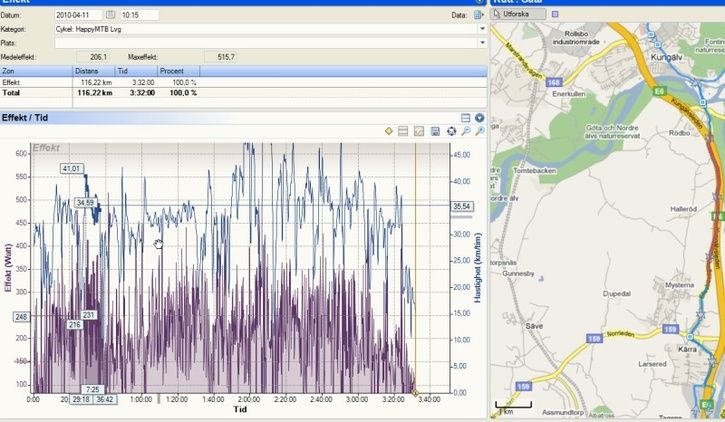The width and height of the screenshot is (725, 422).
Task: Click the Hallerőd label on map
Action: pyautogui.click(x=683, y=209)
